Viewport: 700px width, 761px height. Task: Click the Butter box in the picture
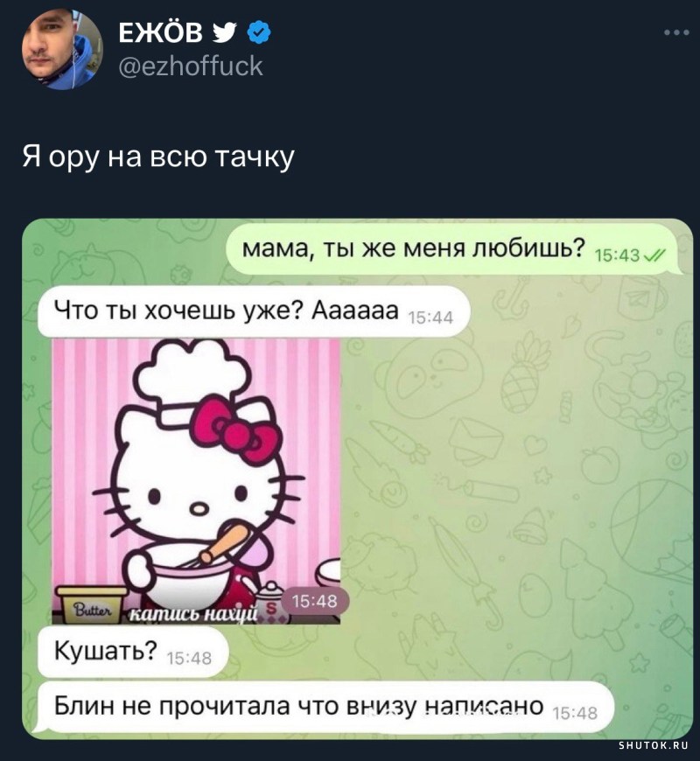92,604
